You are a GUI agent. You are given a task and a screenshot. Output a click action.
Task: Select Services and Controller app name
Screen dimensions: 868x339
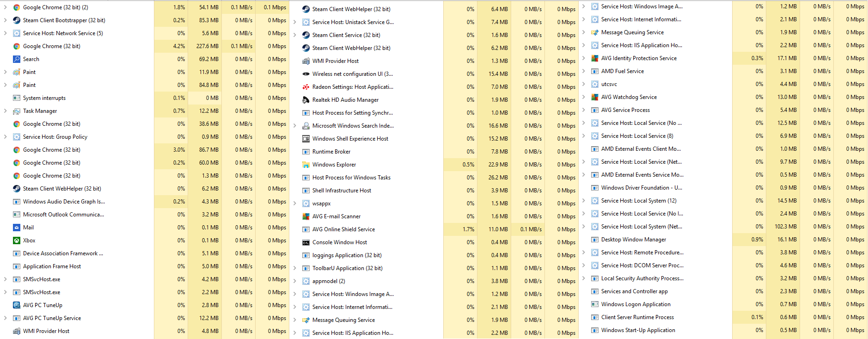[x=634, y=291]
